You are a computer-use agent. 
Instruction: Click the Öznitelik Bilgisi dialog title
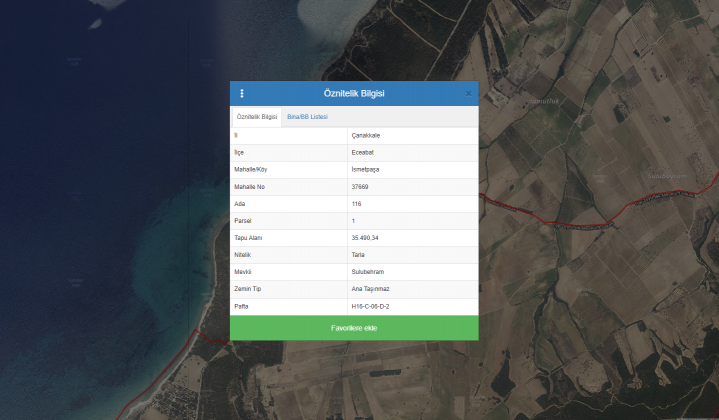tap(354, 94)
